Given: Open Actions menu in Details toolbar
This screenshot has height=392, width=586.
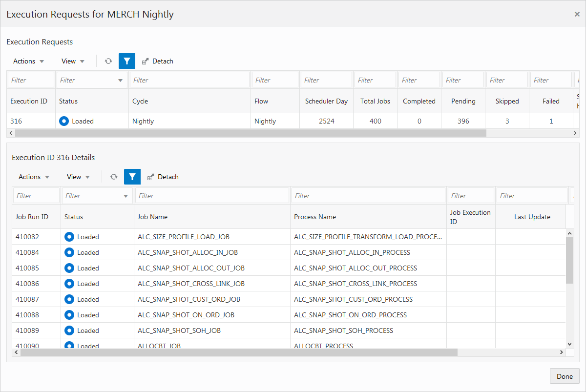Looking at the screenshot, I should (34, 177).
